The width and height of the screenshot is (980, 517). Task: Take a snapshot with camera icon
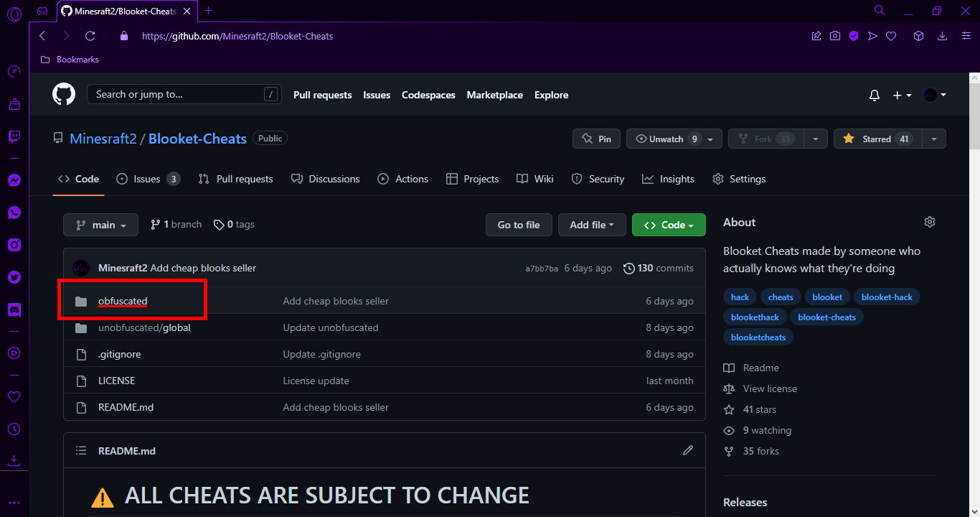tap(835, 36)
